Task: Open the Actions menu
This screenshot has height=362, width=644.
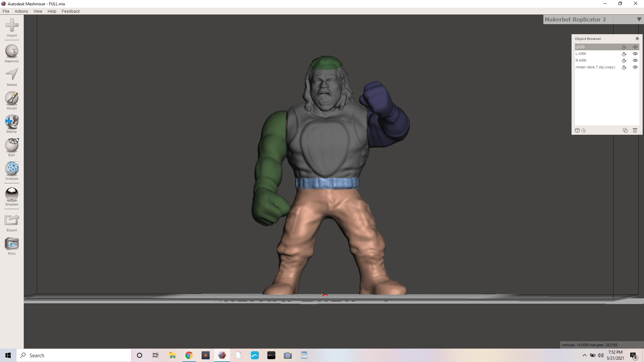Action: (21, 11)
